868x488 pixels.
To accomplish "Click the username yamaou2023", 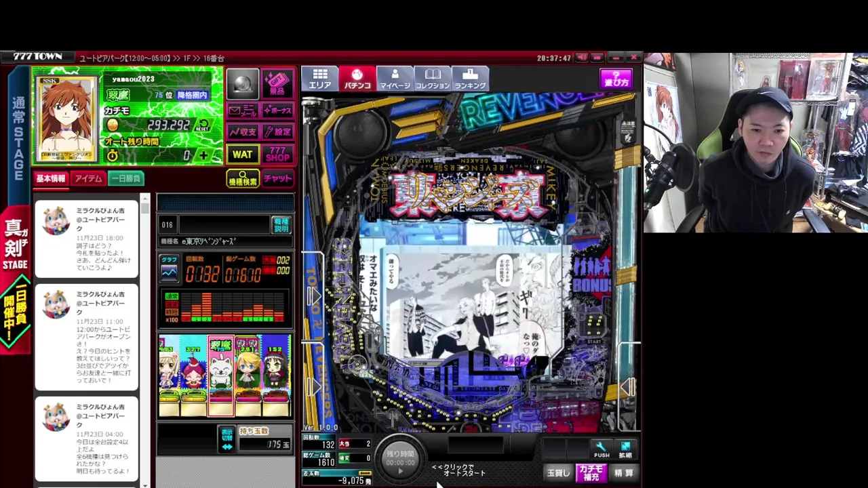I will [x=133, y=79].
